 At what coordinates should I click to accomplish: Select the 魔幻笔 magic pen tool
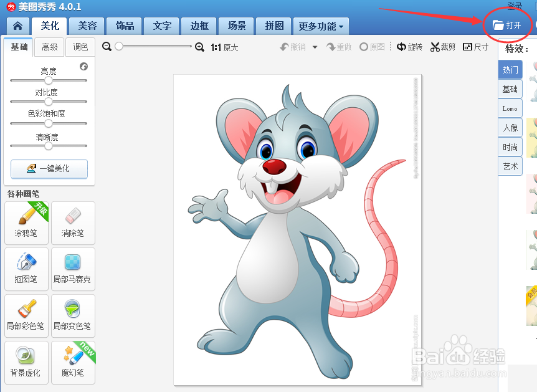click(73, 363)
